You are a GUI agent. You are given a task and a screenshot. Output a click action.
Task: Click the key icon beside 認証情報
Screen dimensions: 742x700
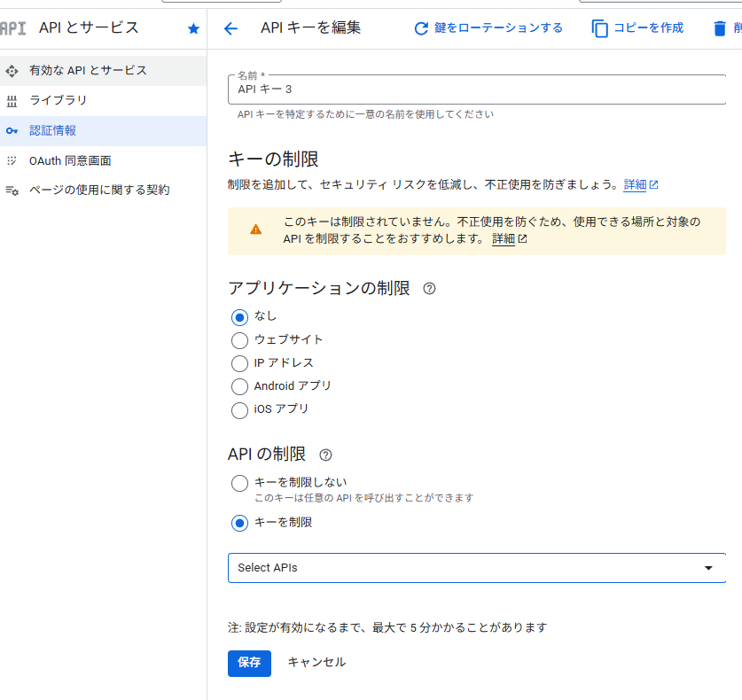click(12, 130)
